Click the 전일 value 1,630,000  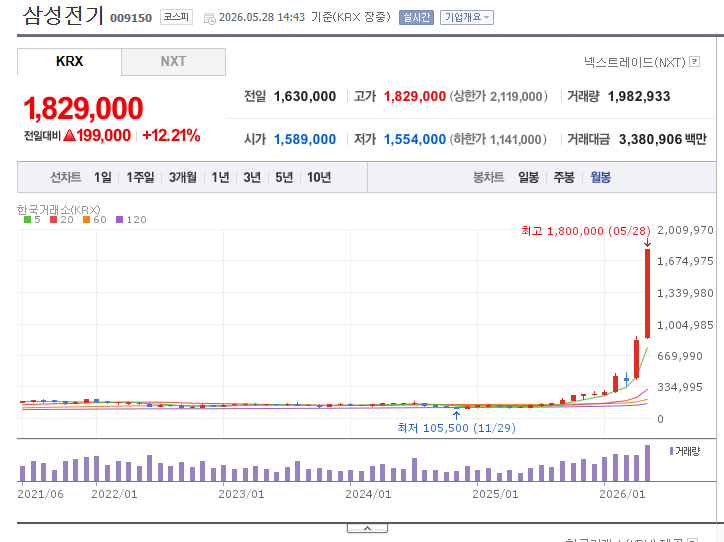[305, 96]
